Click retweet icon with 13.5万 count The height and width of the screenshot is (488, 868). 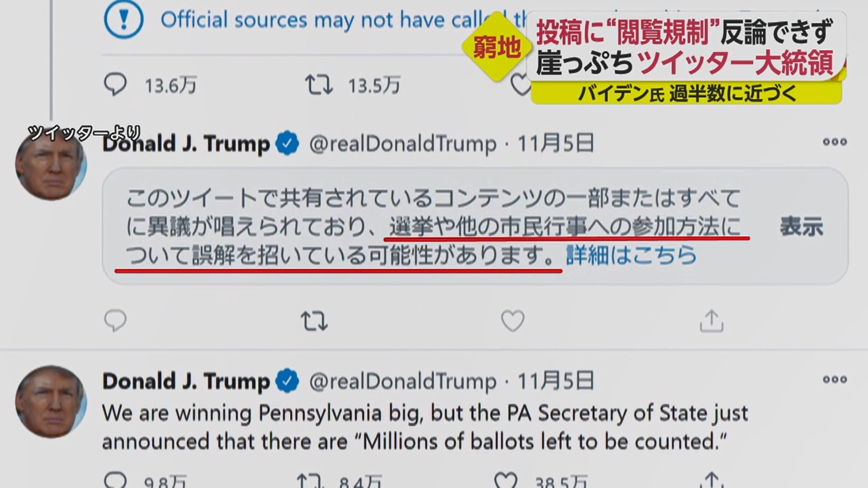pyautogui.click(x=318, y=85)
